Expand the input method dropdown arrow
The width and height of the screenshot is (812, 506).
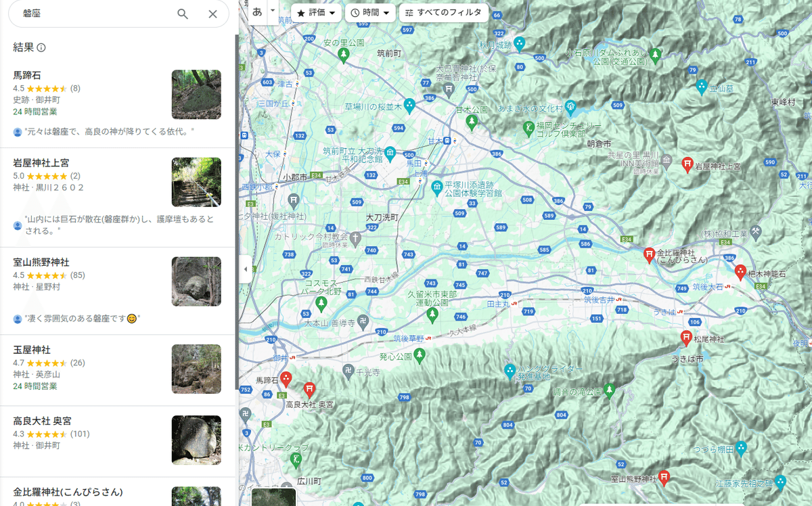point(272,10)
